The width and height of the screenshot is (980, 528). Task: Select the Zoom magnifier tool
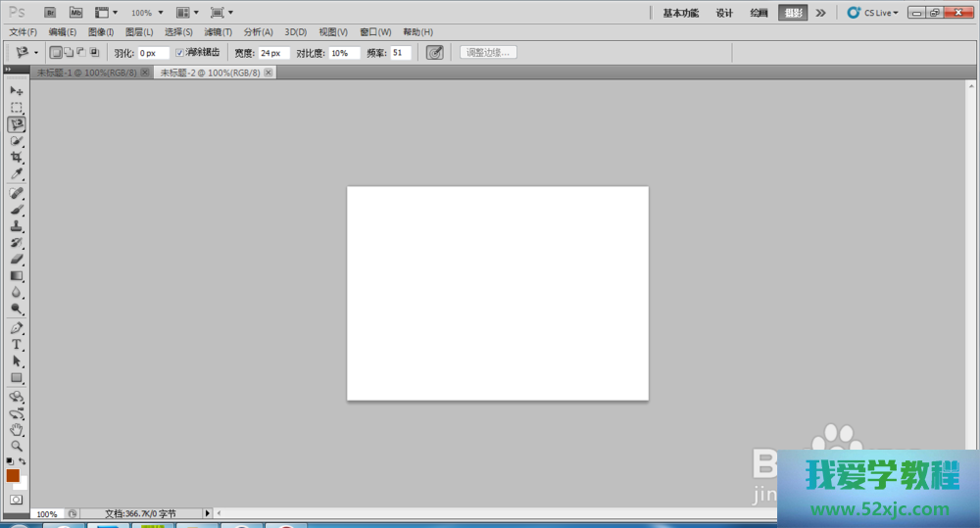(x=17, y=446)
